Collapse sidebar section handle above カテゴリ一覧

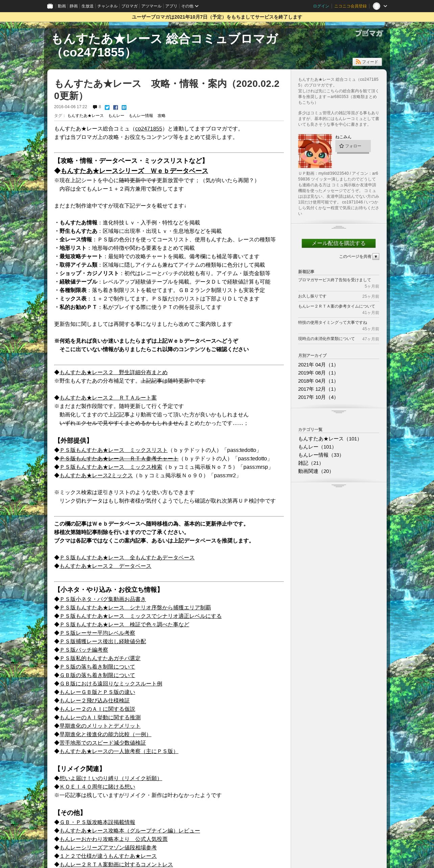[x=339, y=412]
